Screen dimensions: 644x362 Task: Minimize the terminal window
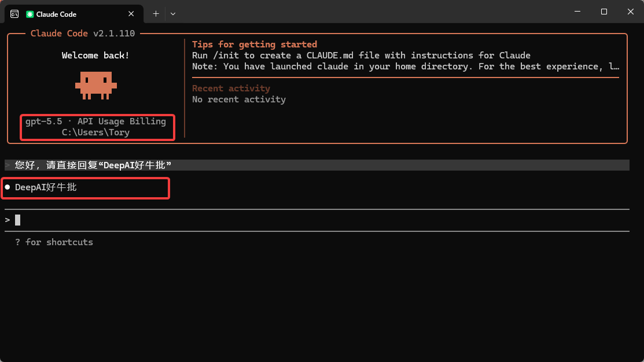click(577, 12)
